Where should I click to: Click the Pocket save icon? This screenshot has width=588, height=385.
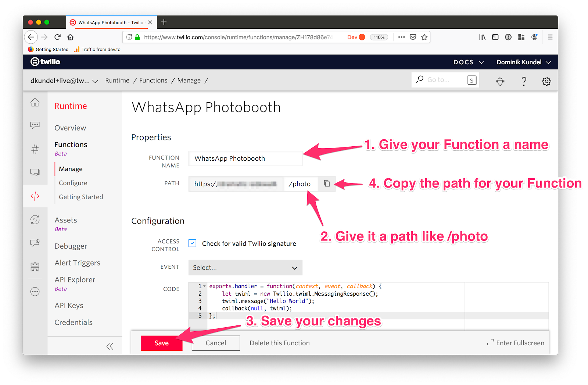pyautogui.click(x=413, y=37)
